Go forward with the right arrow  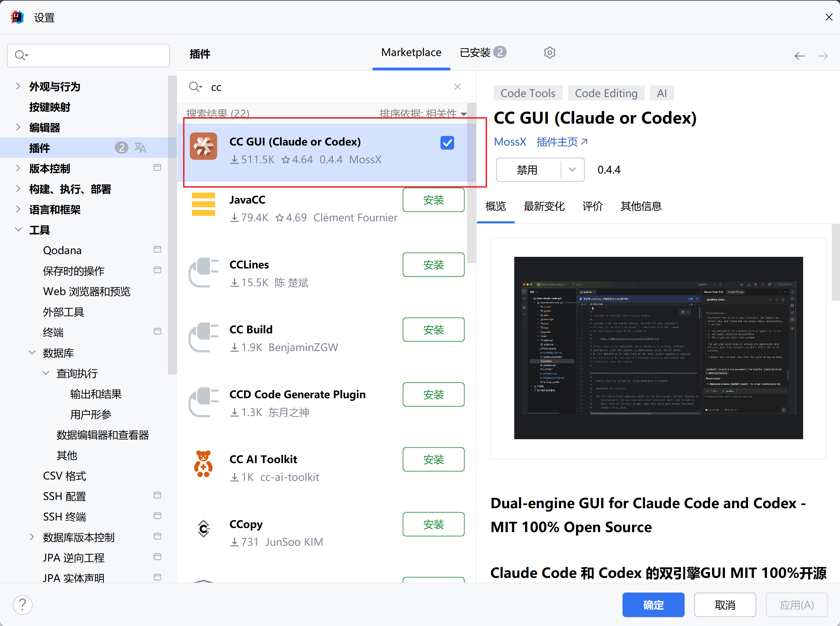[x=823, y=56]
